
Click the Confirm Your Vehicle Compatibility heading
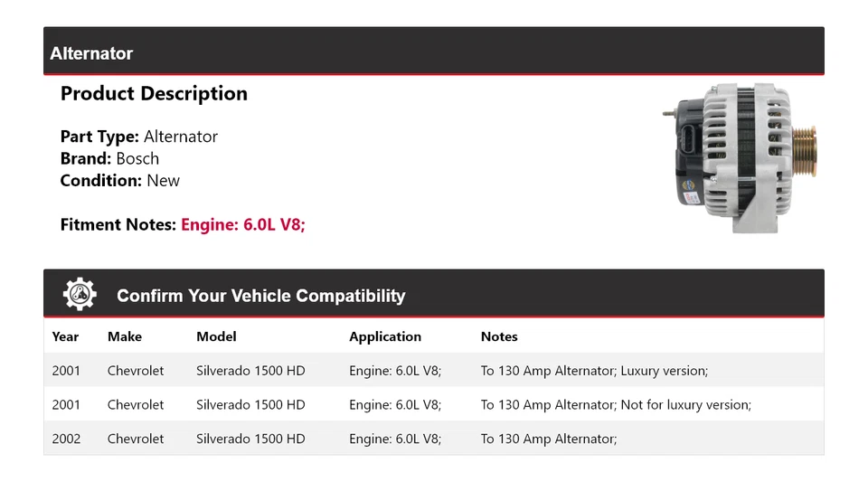click(x=260, y=296)
